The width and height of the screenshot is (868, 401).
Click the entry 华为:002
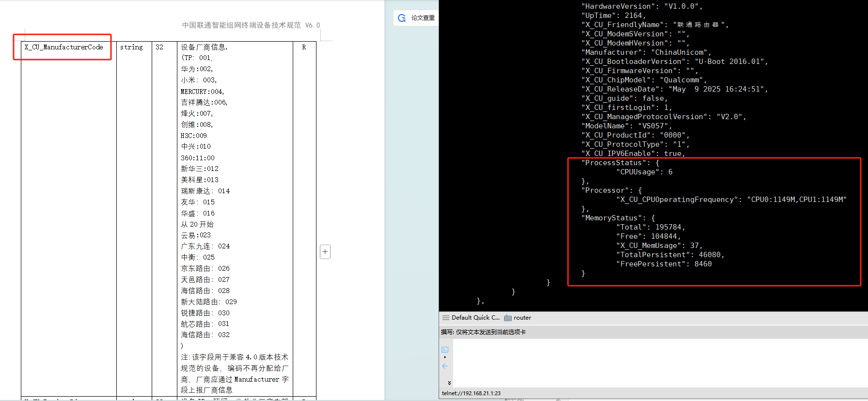[197, 69]
